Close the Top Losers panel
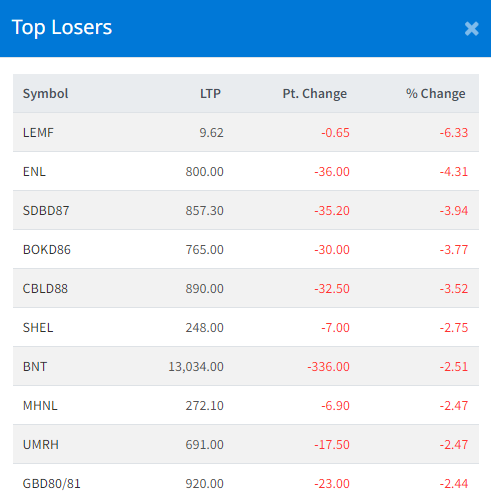This screenshot has height=499, width=491. (472, 29)
